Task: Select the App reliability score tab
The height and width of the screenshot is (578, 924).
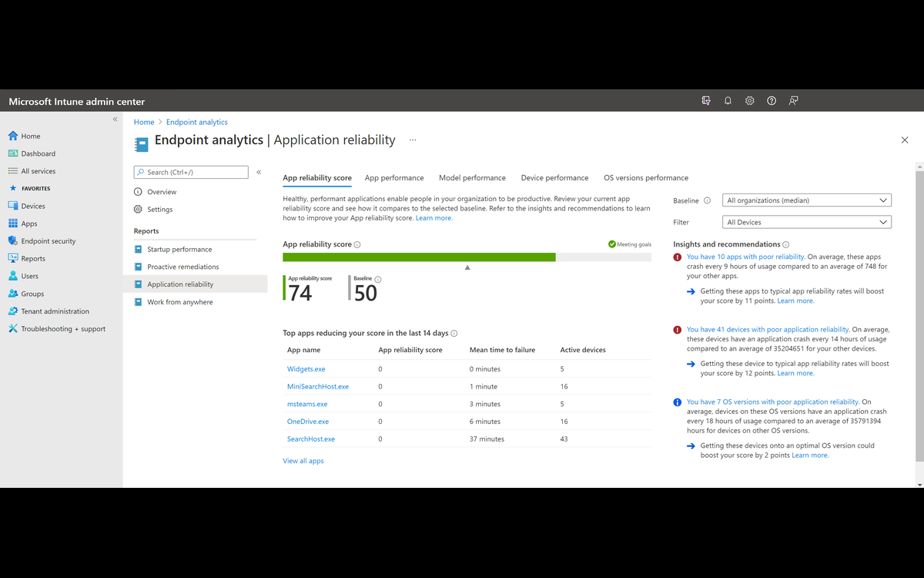Action: (317, 178)
